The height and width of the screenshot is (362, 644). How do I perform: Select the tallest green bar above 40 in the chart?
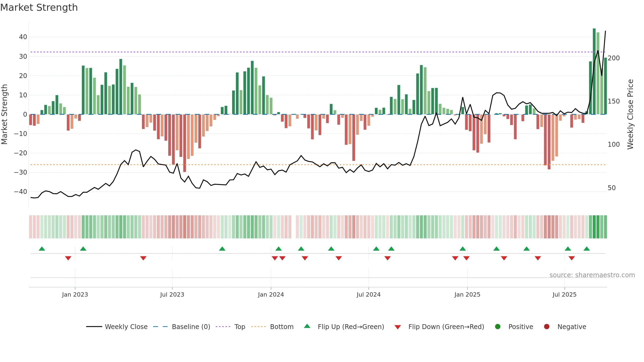pos(594,71)
